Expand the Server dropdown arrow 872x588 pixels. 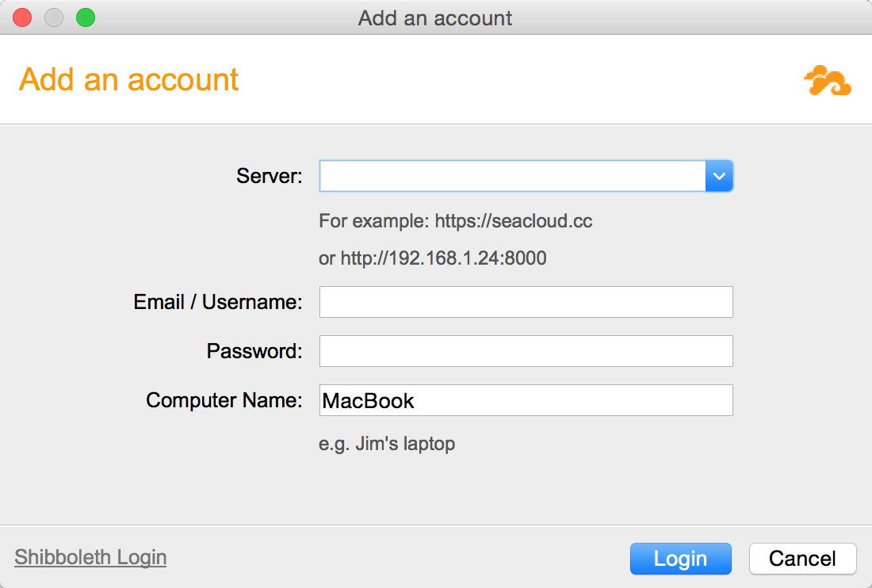click(x=719, y=176)
